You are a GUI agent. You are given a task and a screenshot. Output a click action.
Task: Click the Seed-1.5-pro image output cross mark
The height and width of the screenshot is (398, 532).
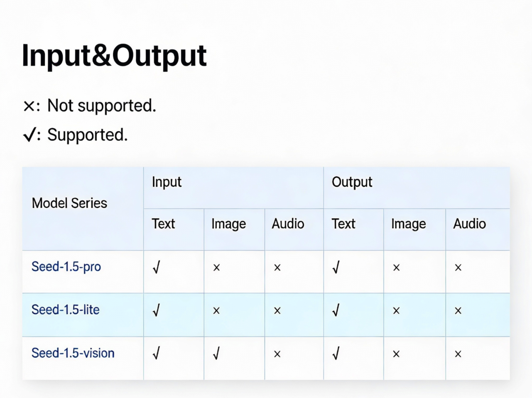396,268
